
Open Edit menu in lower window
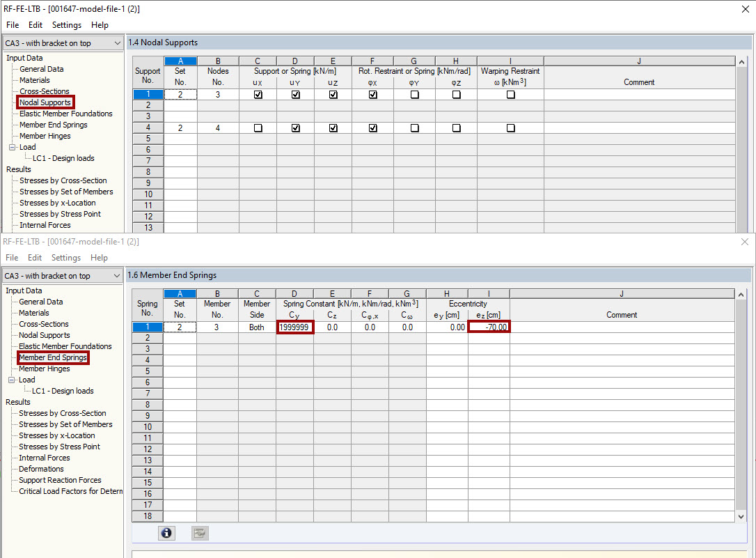tap(35, 258)
